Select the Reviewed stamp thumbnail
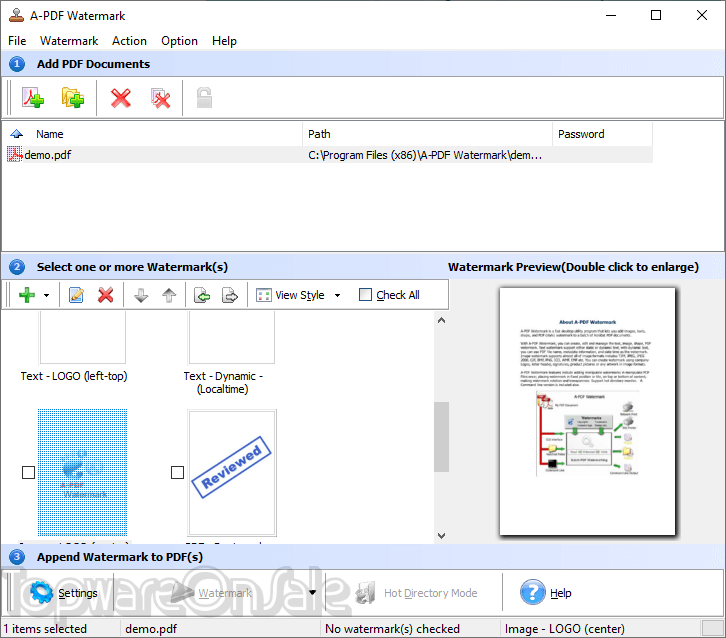Viewport: 726px width, 638px height. coord(232,472)
